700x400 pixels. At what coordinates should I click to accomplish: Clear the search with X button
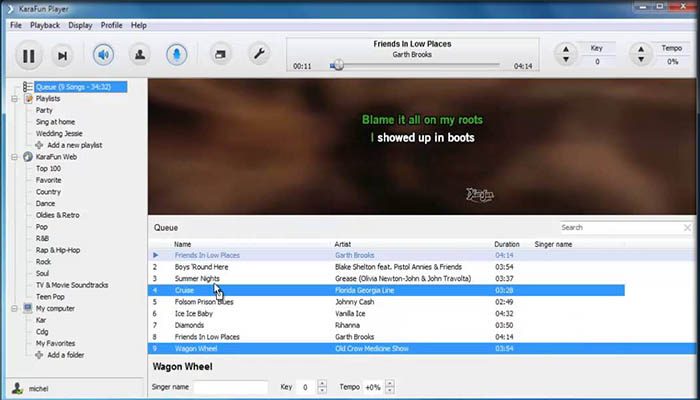pos(688,228)
